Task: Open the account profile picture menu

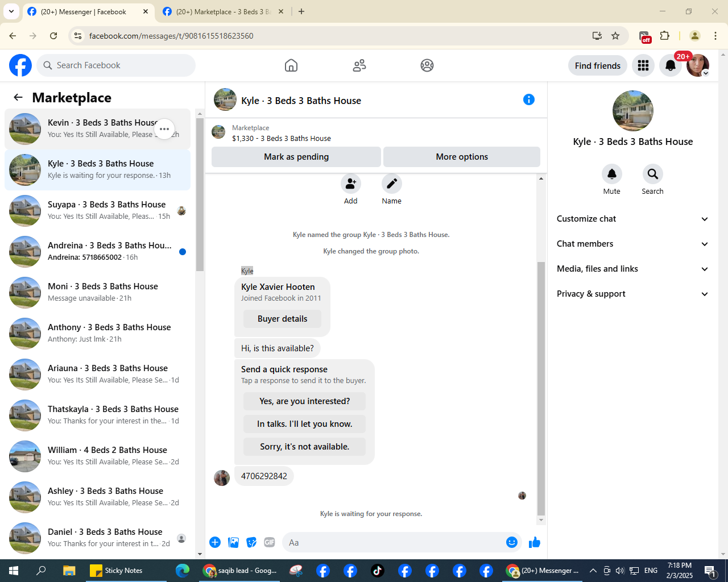Action: tap(698, 65)
